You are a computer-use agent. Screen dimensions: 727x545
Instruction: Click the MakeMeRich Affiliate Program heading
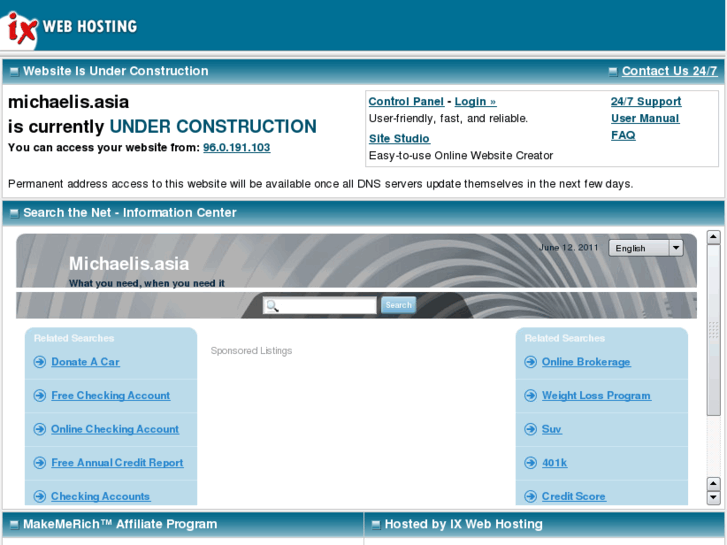click(120, 524)
